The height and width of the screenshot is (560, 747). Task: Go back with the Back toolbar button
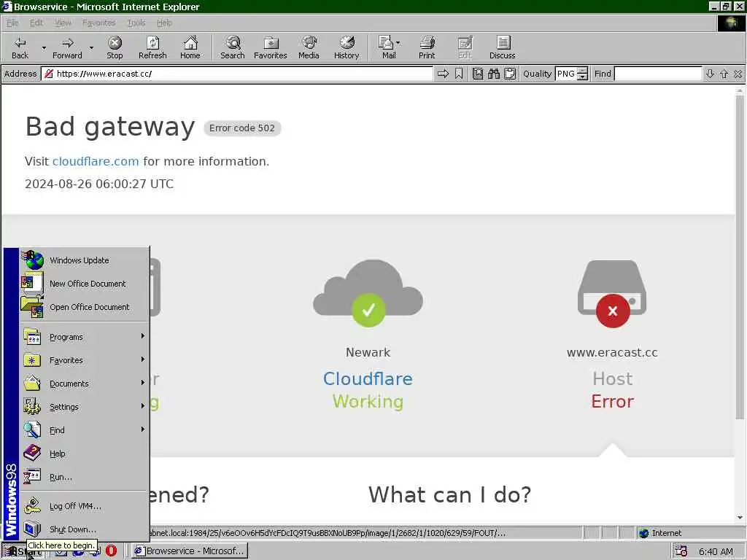[x=20, y=47]
